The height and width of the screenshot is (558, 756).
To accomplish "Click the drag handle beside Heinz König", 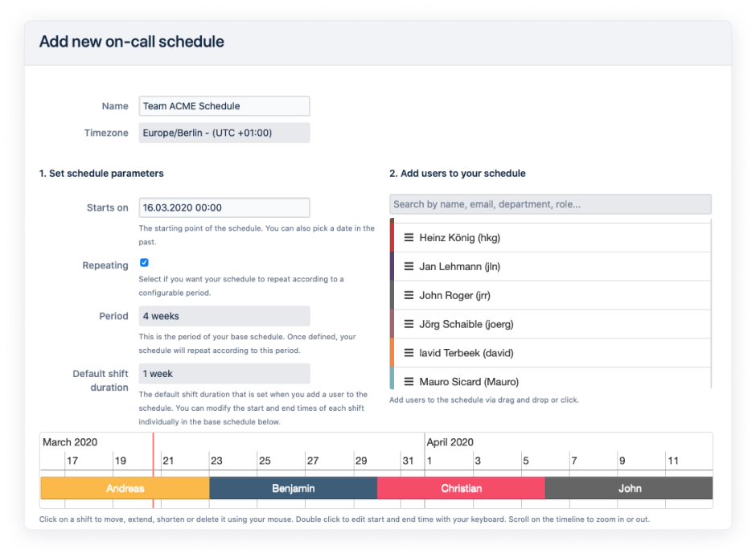I will [x=409, y=236].
